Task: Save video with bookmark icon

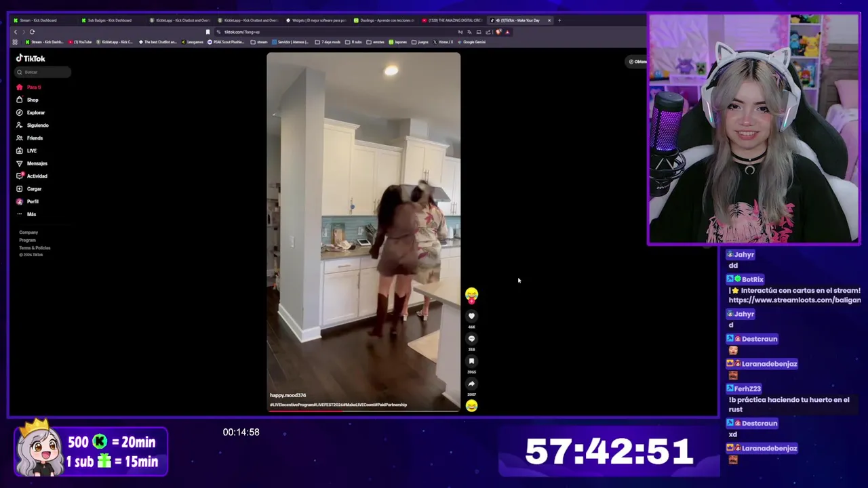Action: point(471,361)
